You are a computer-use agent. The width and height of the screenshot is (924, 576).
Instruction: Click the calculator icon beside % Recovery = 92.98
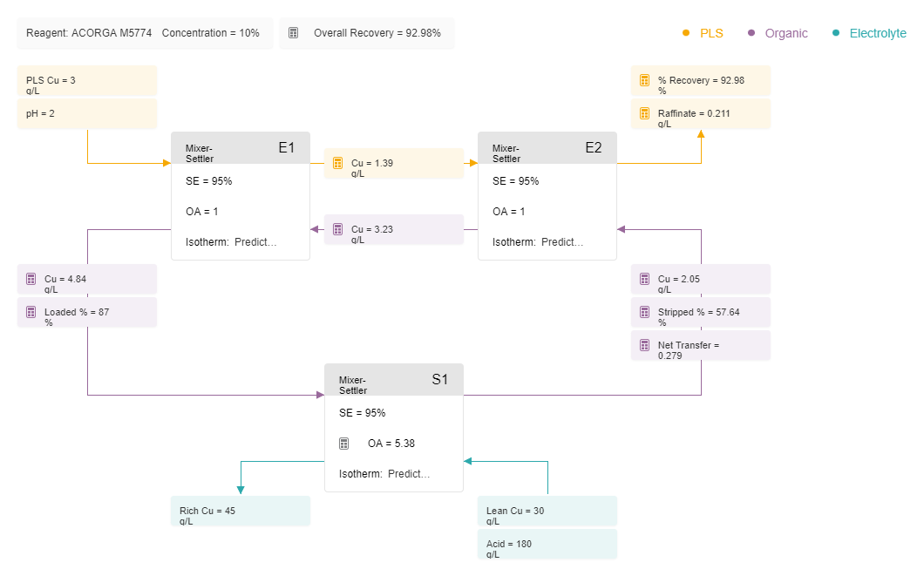645,80
